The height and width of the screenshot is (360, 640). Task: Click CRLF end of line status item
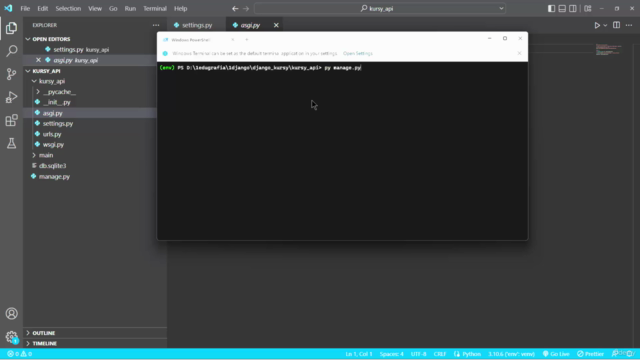[440, 354]
